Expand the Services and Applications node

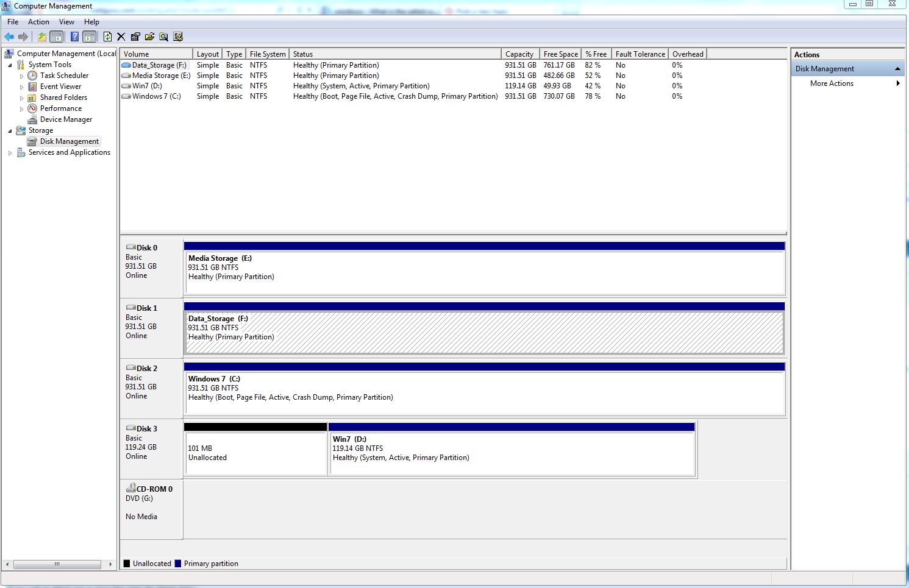[x=10, y=153]
